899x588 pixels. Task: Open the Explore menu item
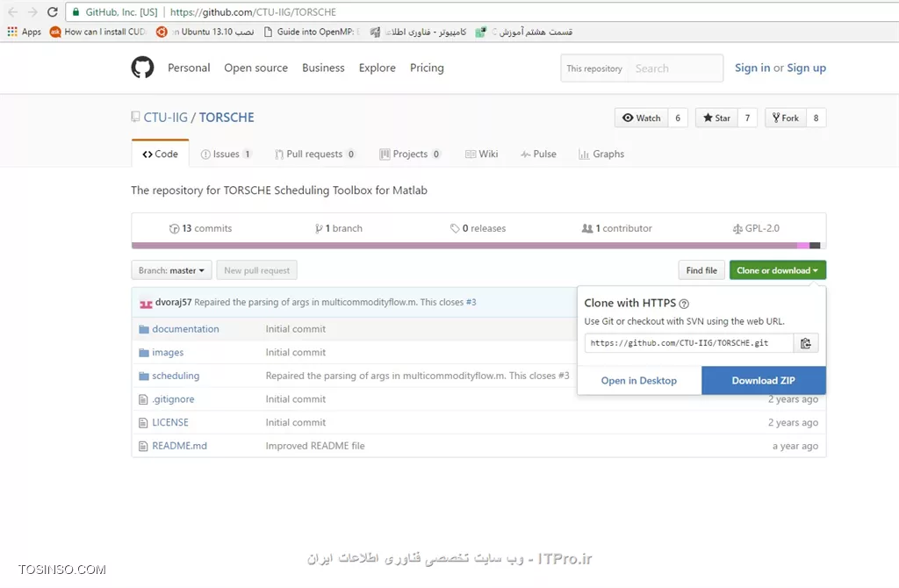pyautogui.click(x=378, y=68)
